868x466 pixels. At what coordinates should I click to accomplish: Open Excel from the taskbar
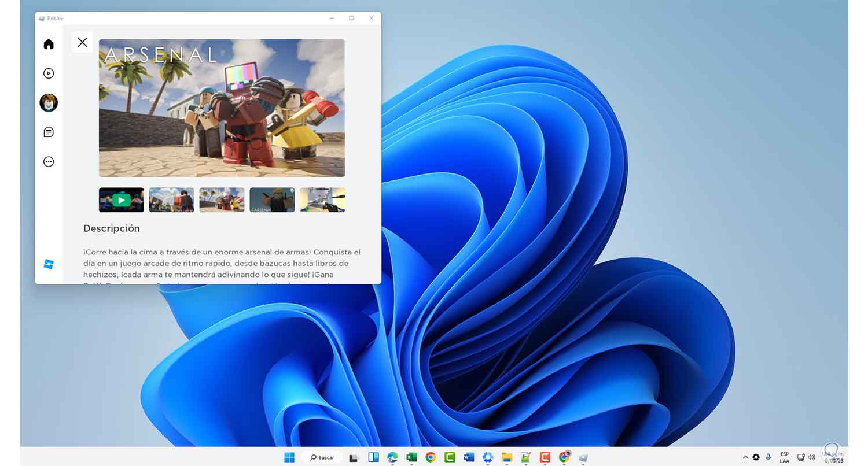click(x=411, y=457)
